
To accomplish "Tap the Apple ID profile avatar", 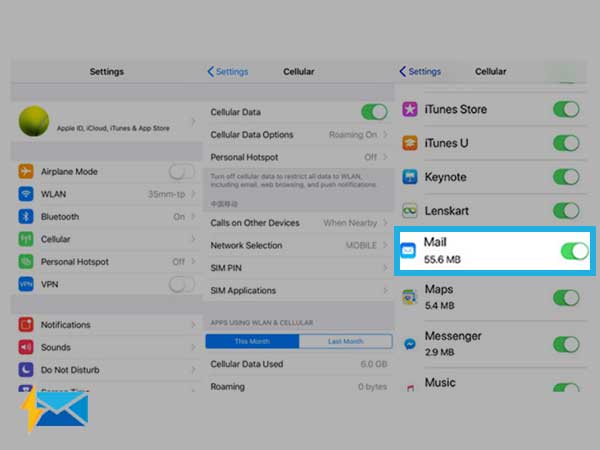I will pyautogui.click(x=34, y=121).
